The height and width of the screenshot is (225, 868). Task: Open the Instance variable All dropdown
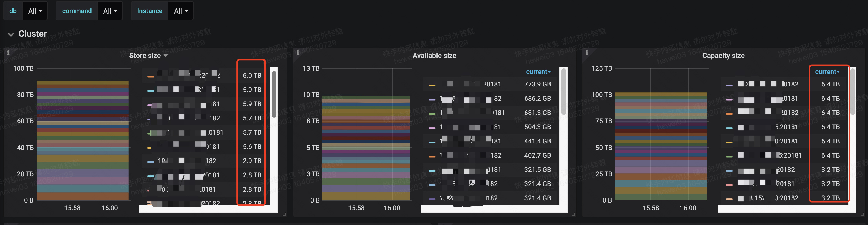[181, 11]
